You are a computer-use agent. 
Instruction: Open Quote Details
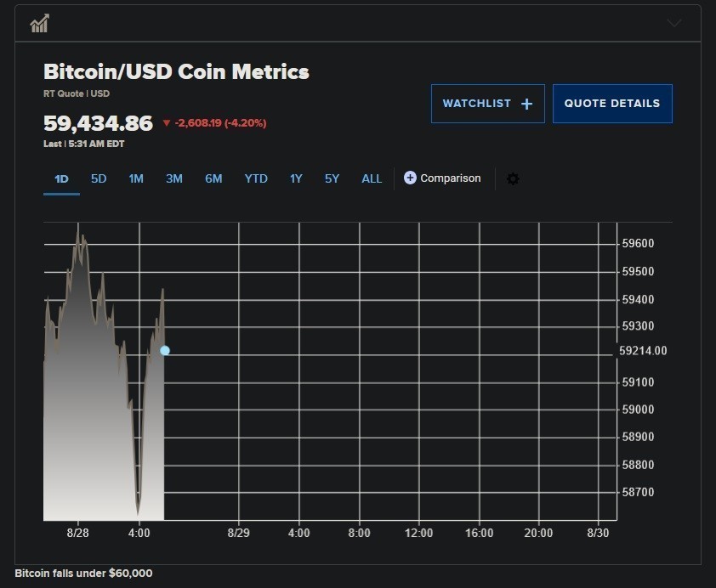tap(612, 104)
